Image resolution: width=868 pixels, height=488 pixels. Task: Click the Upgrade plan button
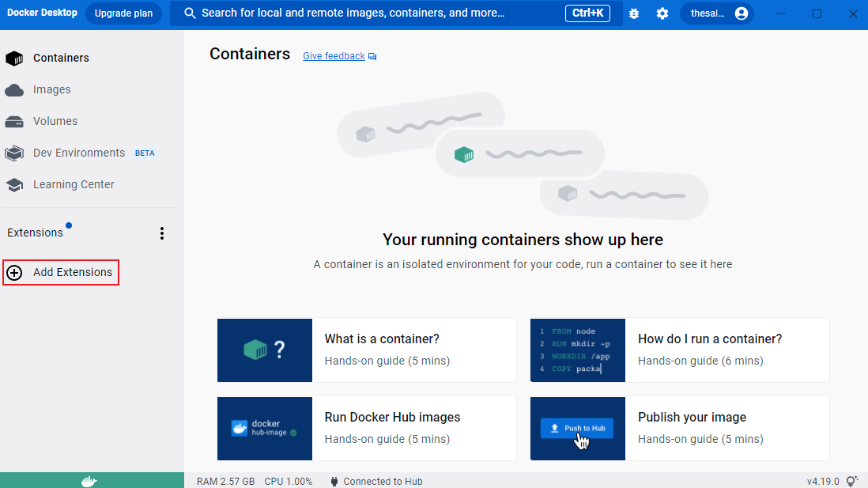click(123, 13)
